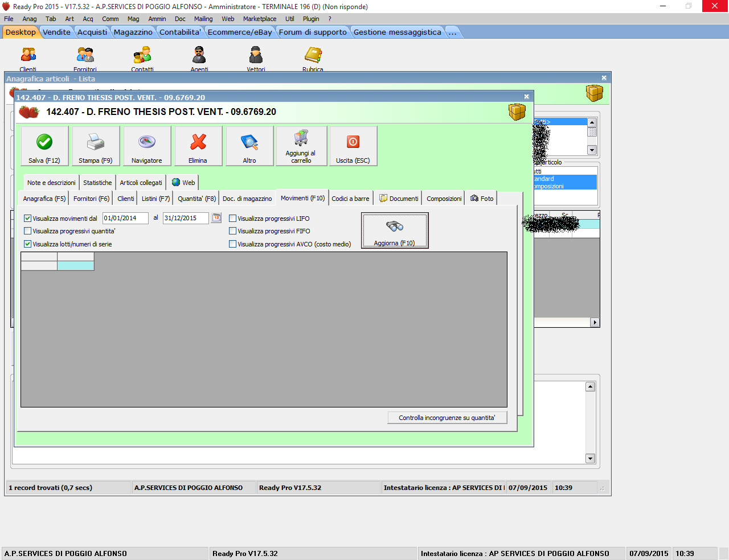The height and width of the screenshot is (560, 729).
Task: Show more tabs with the ... tab
Action: click(x=452, y=32)
